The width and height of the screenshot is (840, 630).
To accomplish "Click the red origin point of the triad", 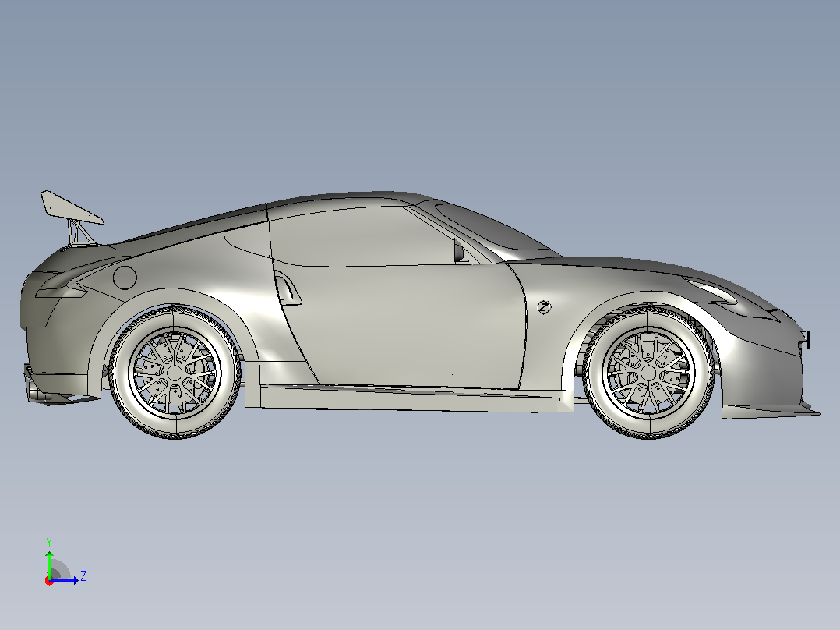I will 49,581.
